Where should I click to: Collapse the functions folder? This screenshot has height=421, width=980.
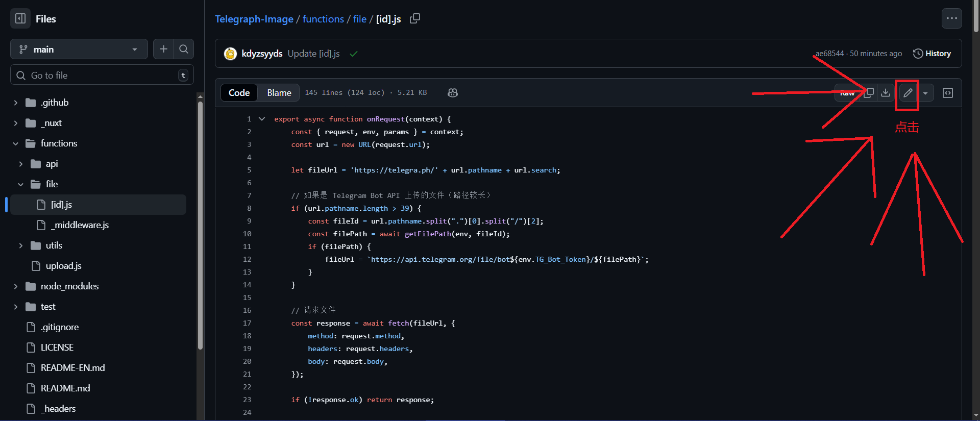pos(16,143)
